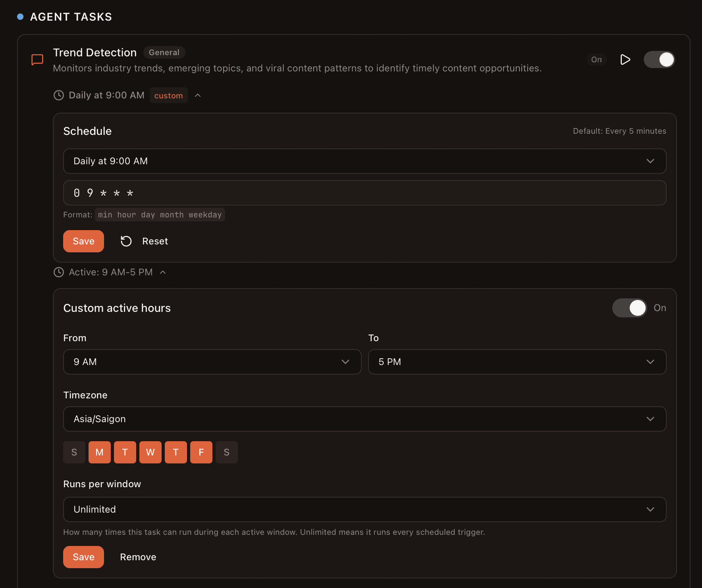Toggle Tuesday in the weekday selector
This screenshot has width=702, height=588.
coord(125,452)
